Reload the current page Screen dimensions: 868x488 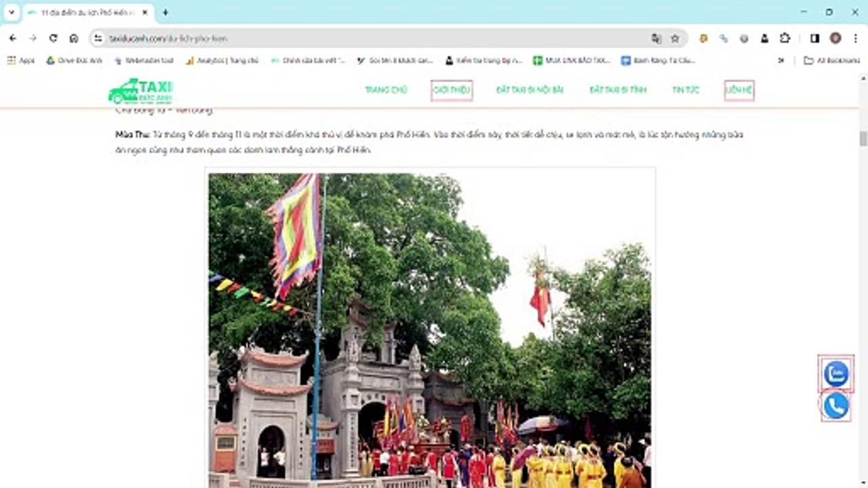tap(54, 39)
